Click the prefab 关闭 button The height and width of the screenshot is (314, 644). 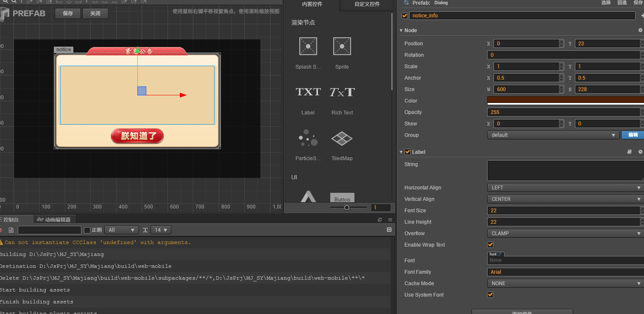[x=95, y=13]
